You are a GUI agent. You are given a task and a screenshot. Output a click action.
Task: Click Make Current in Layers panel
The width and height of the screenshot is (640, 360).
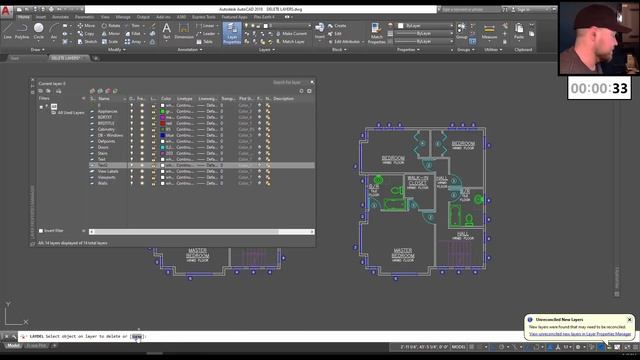click(291, 33)
